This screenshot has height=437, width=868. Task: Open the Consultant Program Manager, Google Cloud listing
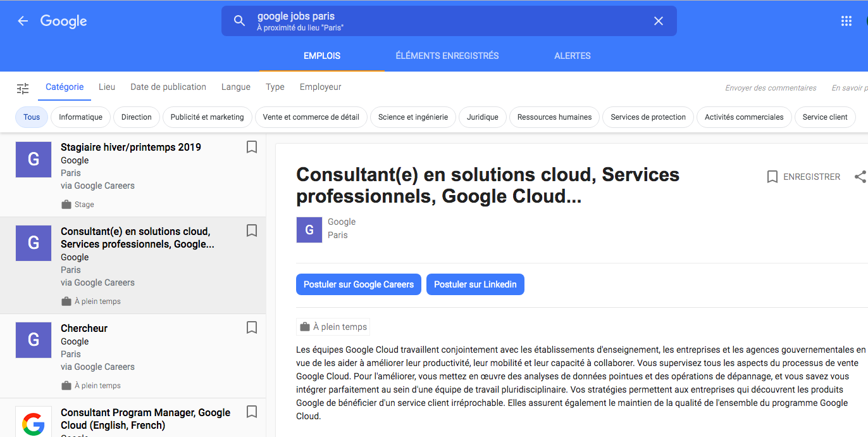146,419
